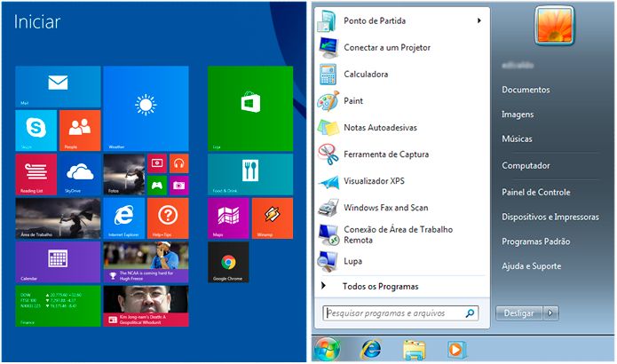Open Conexão de Área de Trabalho Remota

(x=401, y=234)
